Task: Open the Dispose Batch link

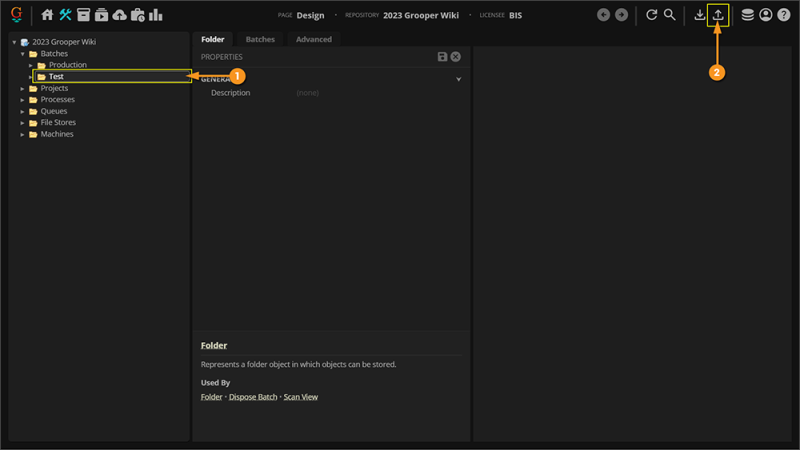Action: coord(253,396)
